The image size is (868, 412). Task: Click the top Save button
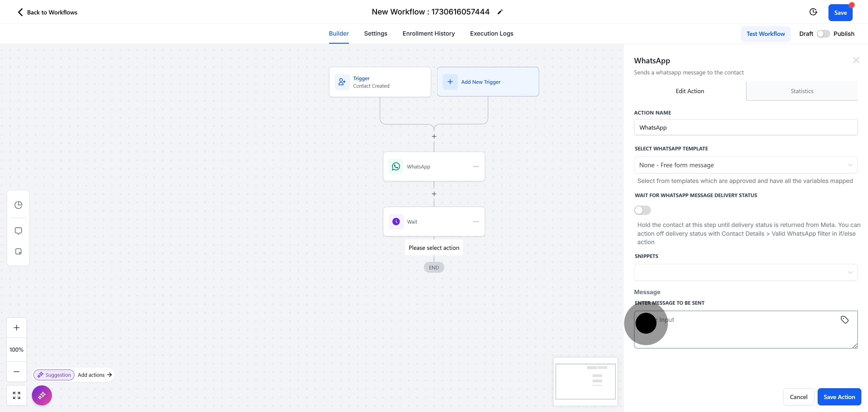click(x=840, y=12)
